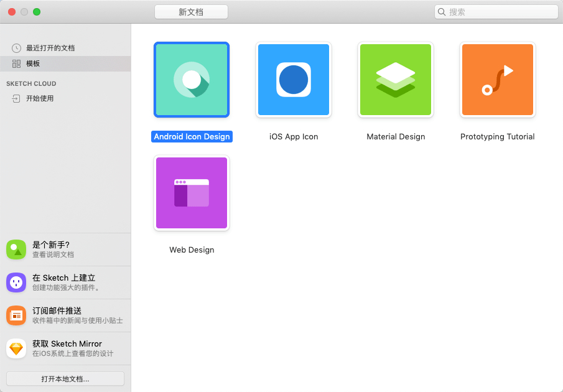This screenshot has width=563, height=392.
Task: Click the grid icon beside 模板
Action: point(16,63)
